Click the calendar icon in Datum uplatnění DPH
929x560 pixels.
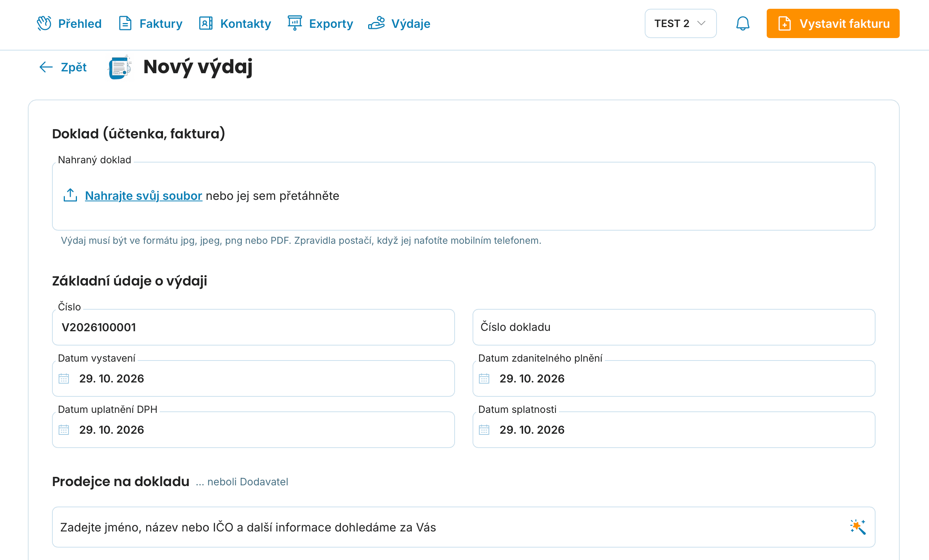coord(64,430)
